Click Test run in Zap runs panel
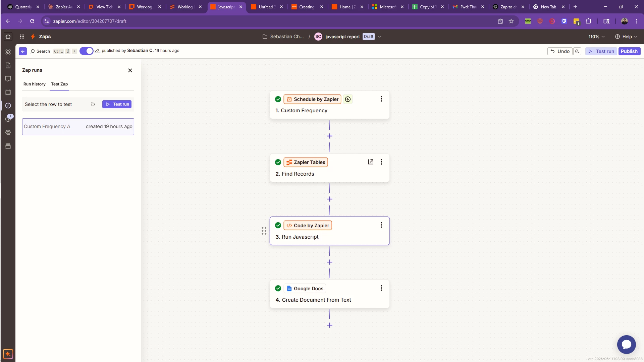This screenshot has height=362, width=644. [117, 104]
